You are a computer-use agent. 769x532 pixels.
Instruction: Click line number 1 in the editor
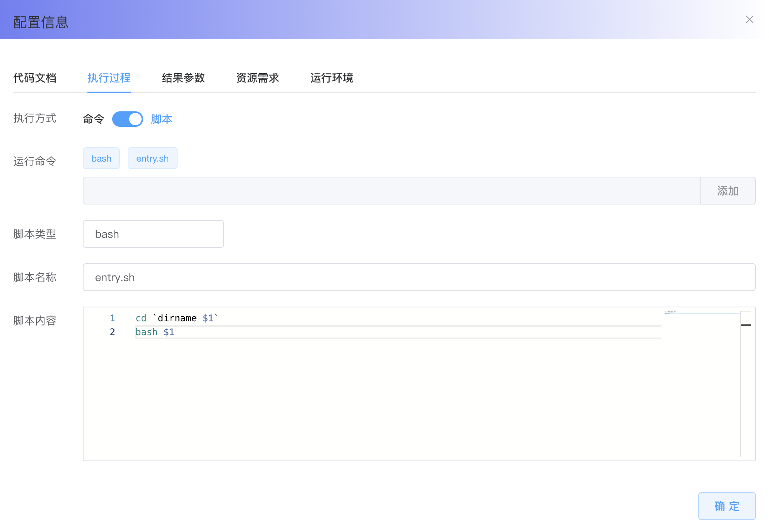click(113, 318)
